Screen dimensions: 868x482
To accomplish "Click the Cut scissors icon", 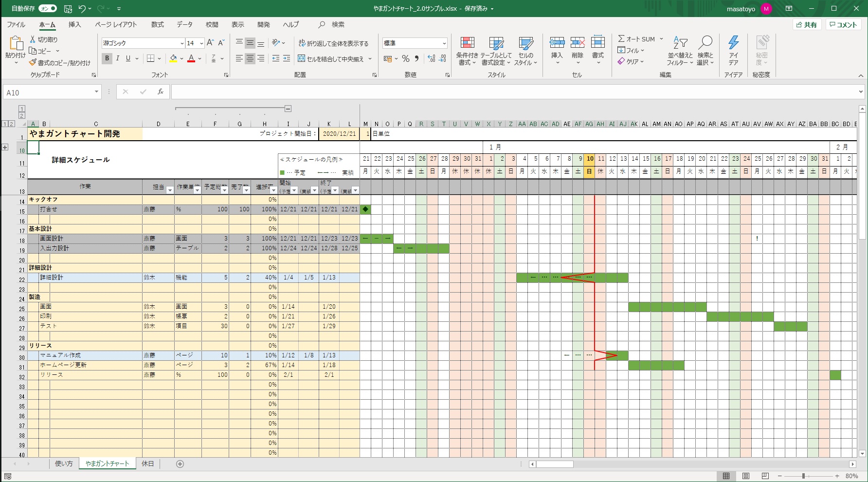I will 33,39.
